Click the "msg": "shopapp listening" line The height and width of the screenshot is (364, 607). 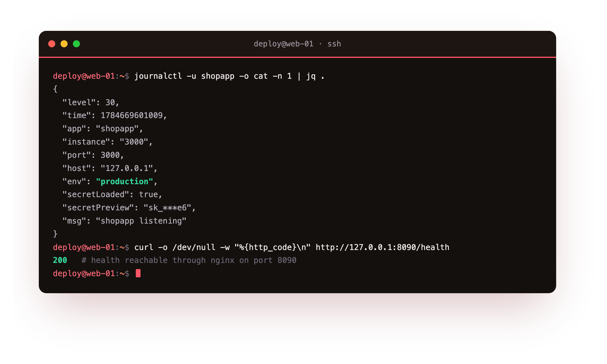click(124, 221)
